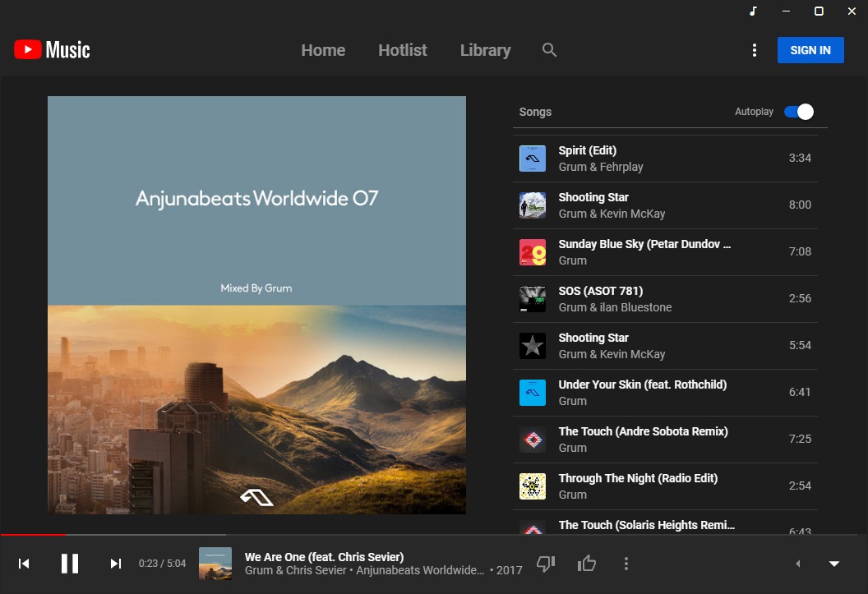868x594 pixels.
Task: Click the small album thumbnail in player bar
Action: [215, 564]
